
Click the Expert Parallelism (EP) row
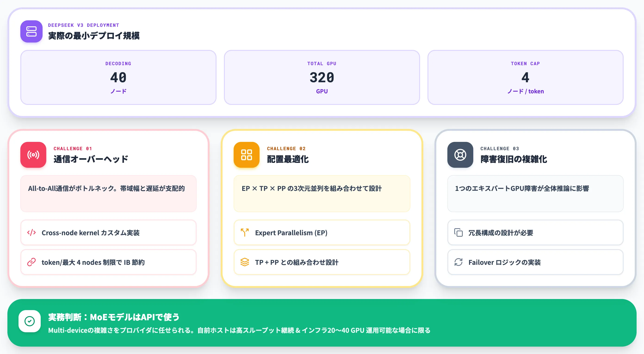pyautogui.click(x=322, y=233)
